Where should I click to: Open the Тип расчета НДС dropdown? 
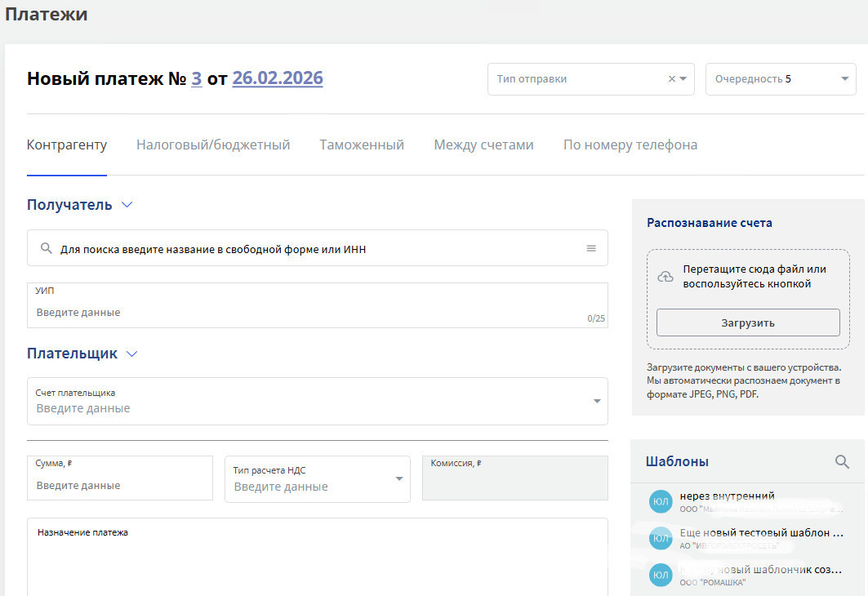coord(399,478)
